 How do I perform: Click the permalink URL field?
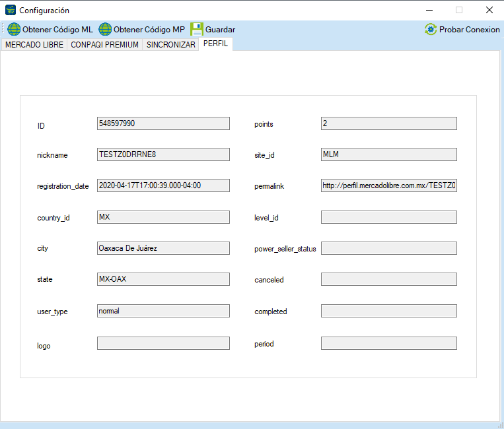pyautogui.click(x=389, y=185)
